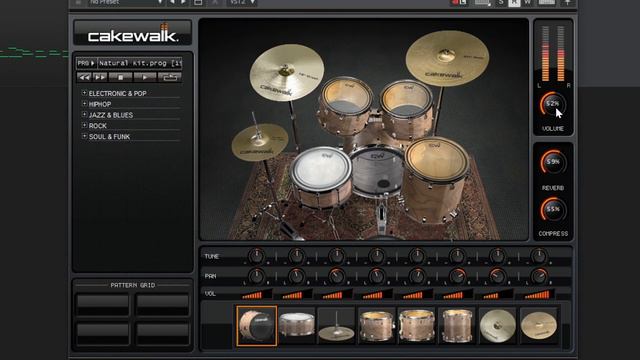Click the TUNE knob for the snare
Image resolution: width=640 pixels, height=360 pixels.
tap(297, 256)
